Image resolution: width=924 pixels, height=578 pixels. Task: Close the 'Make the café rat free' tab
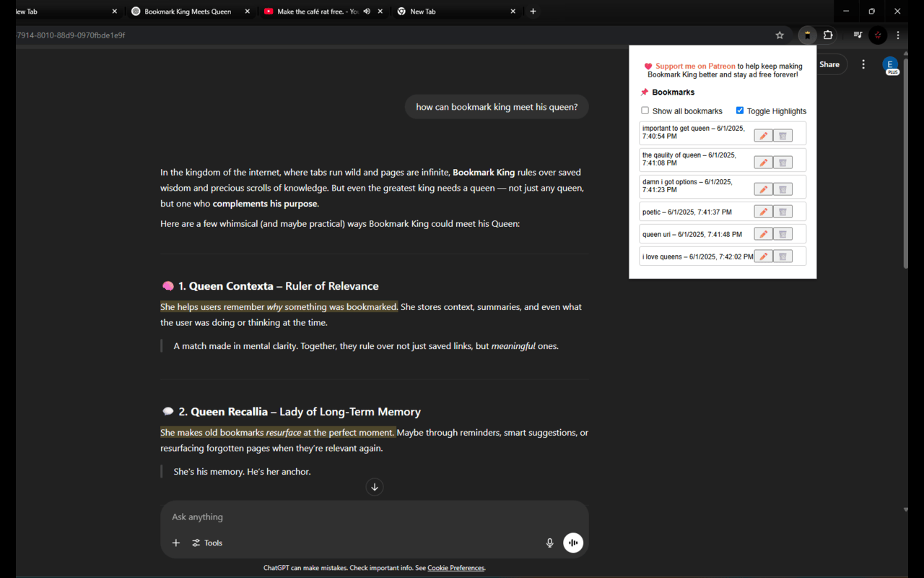380,12
